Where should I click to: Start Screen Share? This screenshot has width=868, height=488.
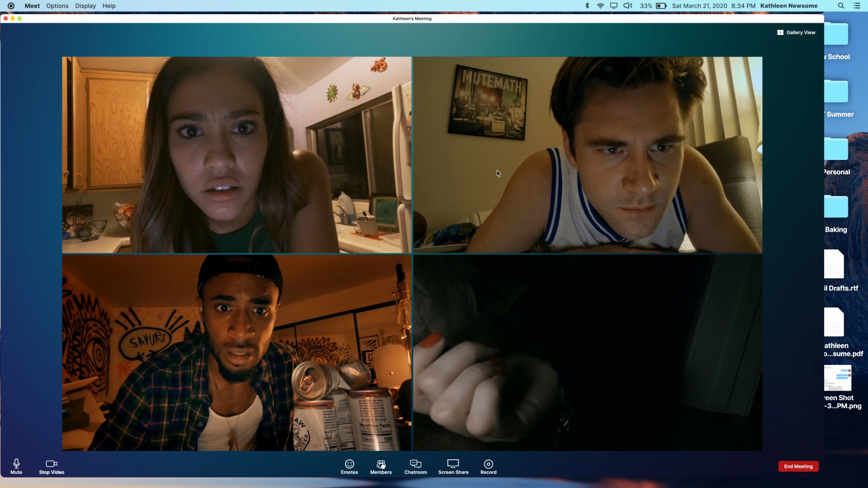tap(453, 466)
